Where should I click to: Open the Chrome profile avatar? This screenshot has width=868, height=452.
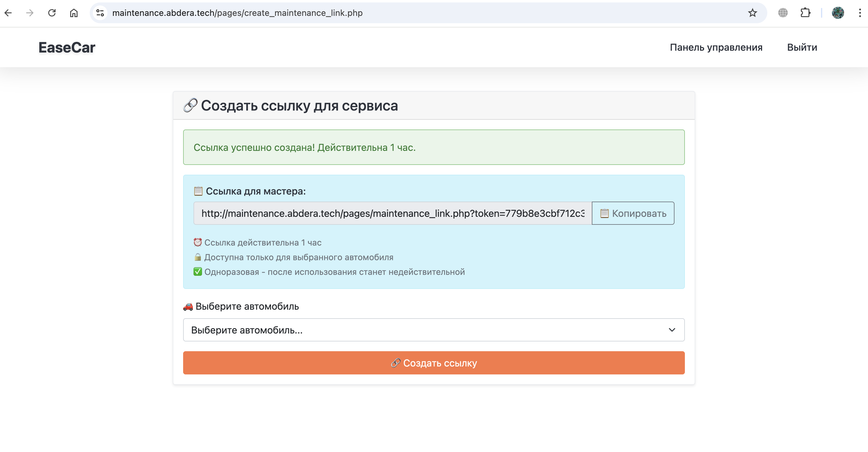[x=838, y=13]
